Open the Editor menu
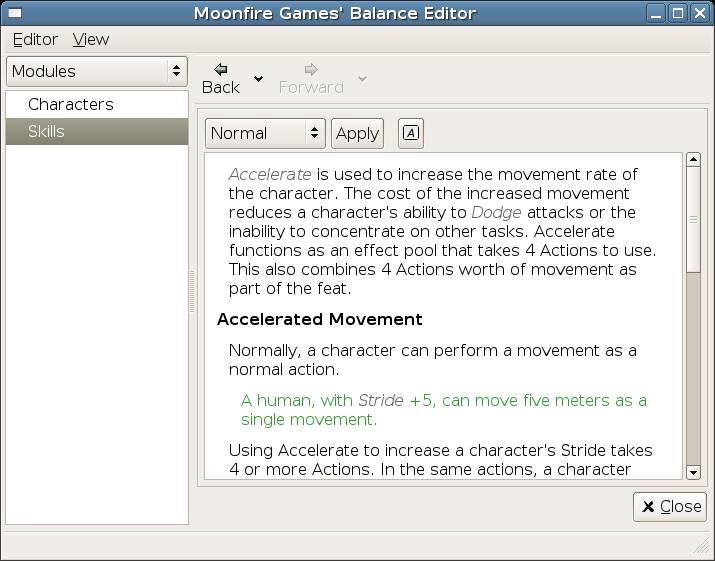 35,40
